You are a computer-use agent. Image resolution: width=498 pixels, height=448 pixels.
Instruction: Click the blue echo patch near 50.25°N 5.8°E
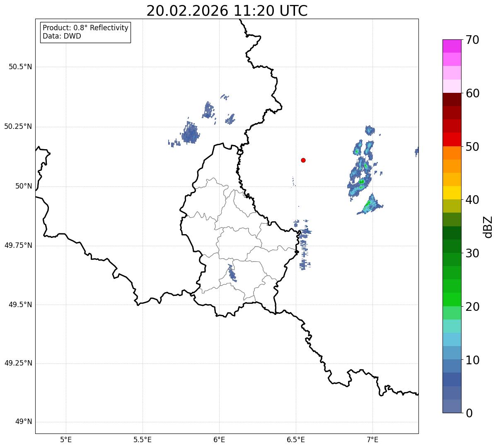pos(190,133)
